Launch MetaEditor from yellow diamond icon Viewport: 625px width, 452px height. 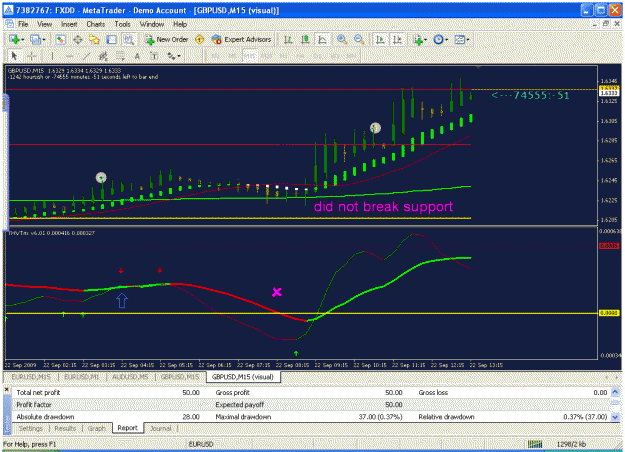(199, 39)
